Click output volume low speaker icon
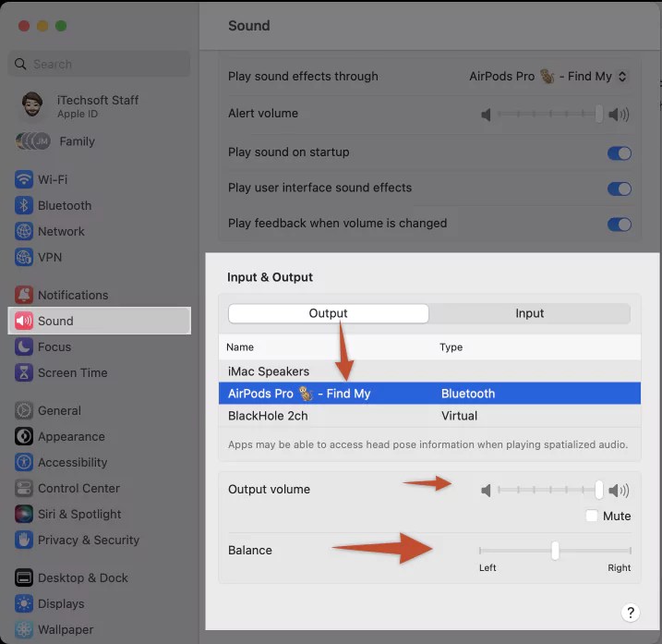662x644 pixels. click(486, 491)
